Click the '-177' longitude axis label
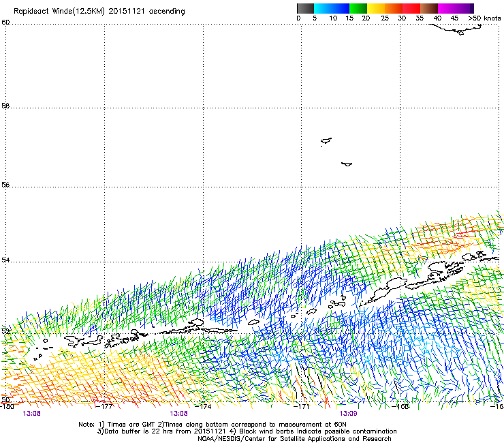The height and width of the screenshot is (443, 504). point(104,406)
